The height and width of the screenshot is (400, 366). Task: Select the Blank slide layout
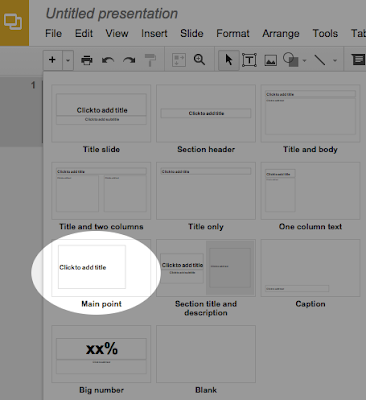(206, 359)
